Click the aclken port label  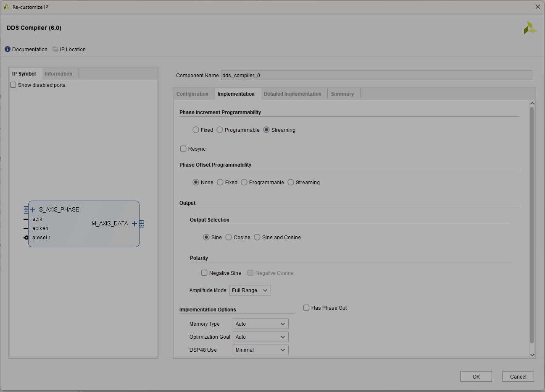coord(40,228)
